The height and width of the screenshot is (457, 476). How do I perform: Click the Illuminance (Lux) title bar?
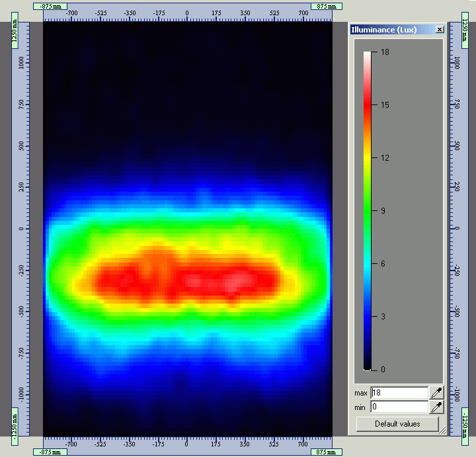(x=393, y=30)
